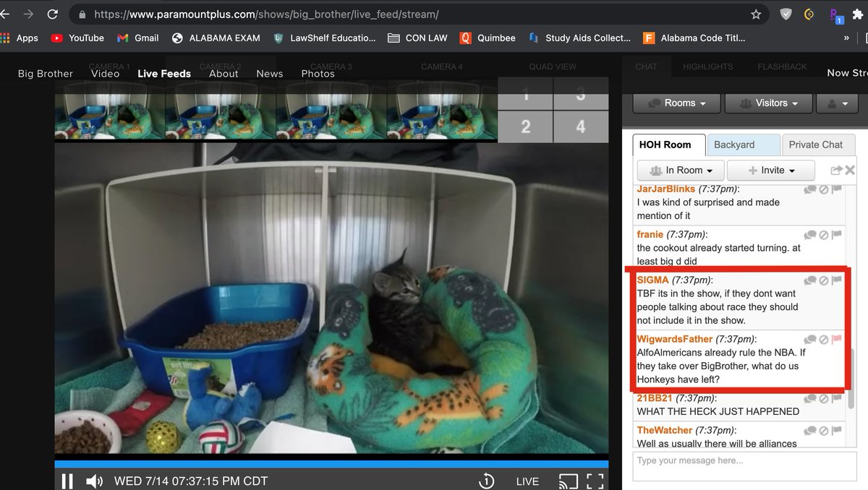This screenshot has height=490, width=868.
Task: Block SIGMA with the circle-slash icon
Action: tap(823, 280)
